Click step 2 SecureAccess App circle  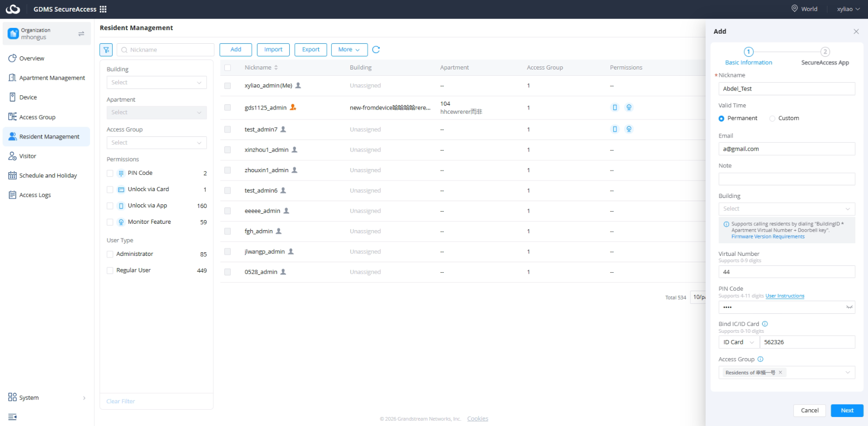point(825,52)
